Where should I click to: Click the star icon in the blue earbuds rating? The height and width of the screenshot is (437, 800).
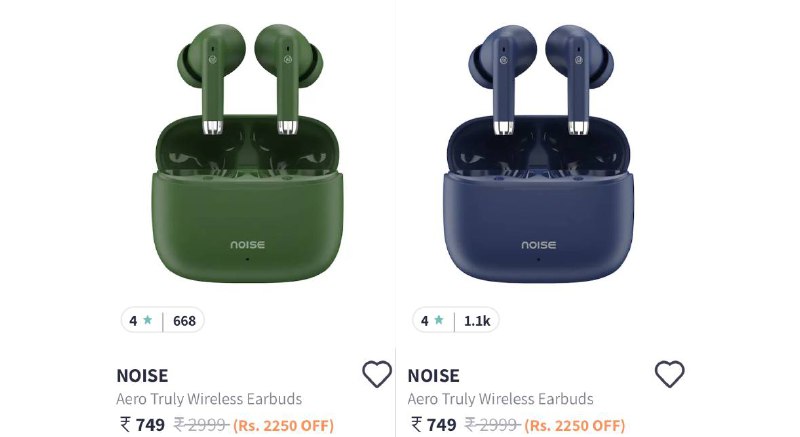click(439, 320)
